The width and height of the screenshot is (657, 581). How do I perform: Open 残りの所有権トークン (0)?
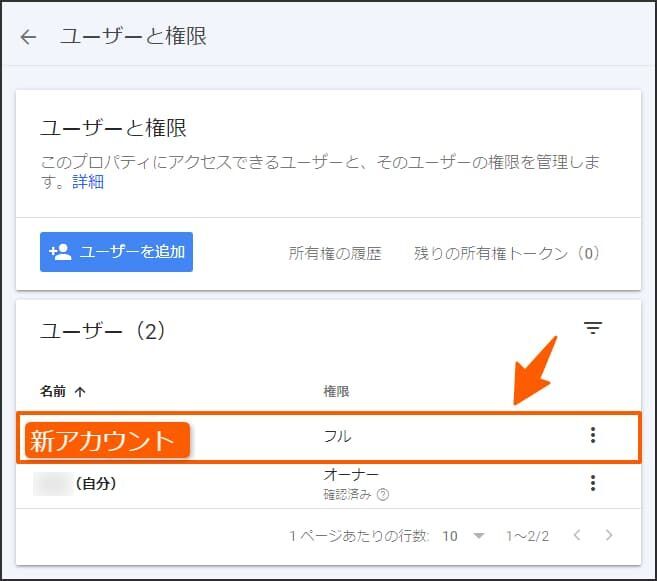507,253
